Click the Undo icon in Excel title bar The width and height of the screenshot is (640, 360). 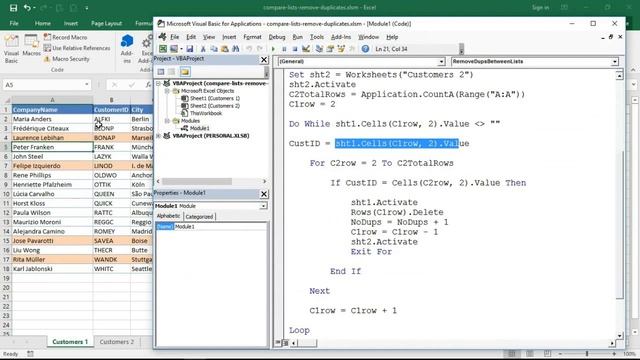pos(27,8)
